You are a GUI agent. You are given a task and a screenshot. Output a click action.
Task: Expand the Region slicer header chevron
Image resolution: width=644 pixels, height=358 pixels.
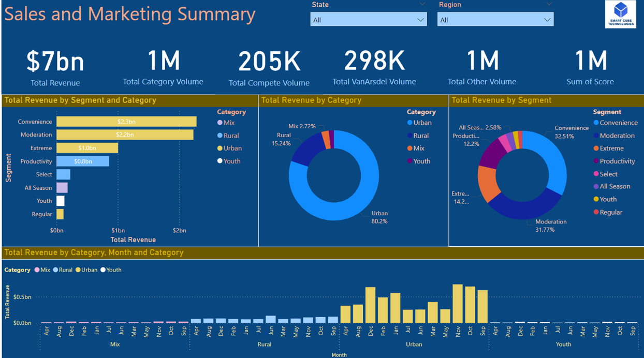549,4
